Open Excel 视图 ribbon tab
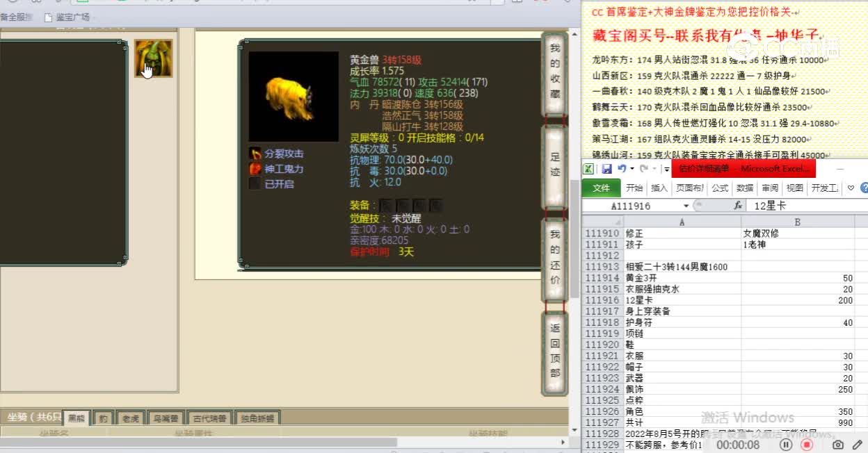Screen dimensions: 868x453 (794, 188)
